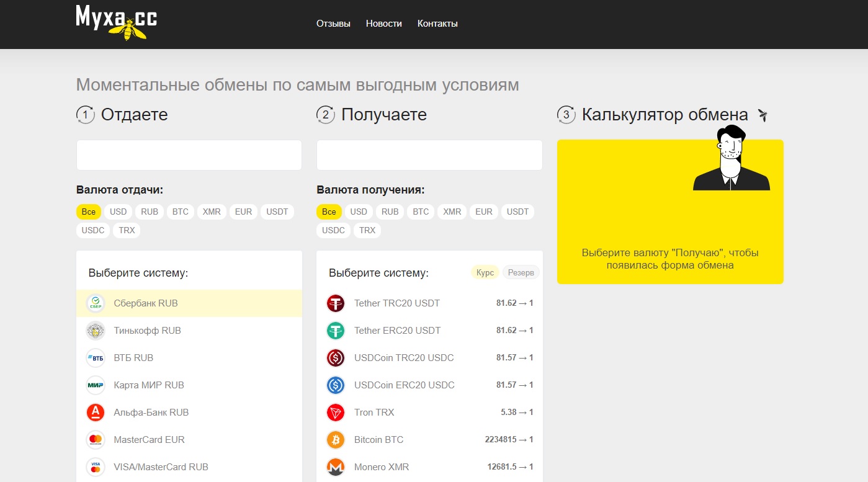Filter give currency by USDT
This screenshot has height=482, width=868.
(x=277, y=212)
